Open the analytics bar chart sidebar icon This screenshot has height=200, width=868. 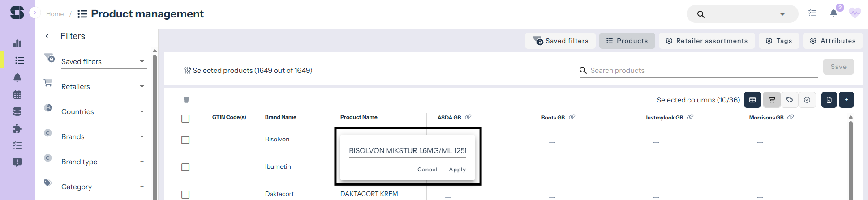(x=17, y=43)
